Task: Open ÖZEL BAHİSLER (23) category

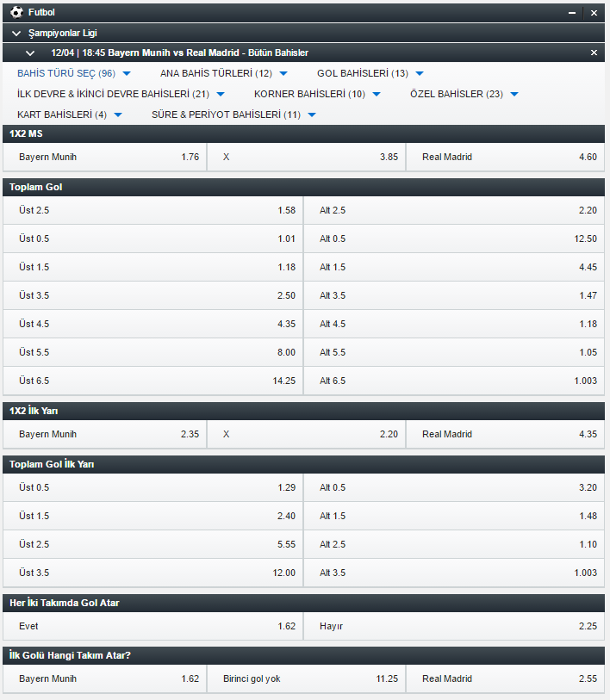Action: coord(464,94)
